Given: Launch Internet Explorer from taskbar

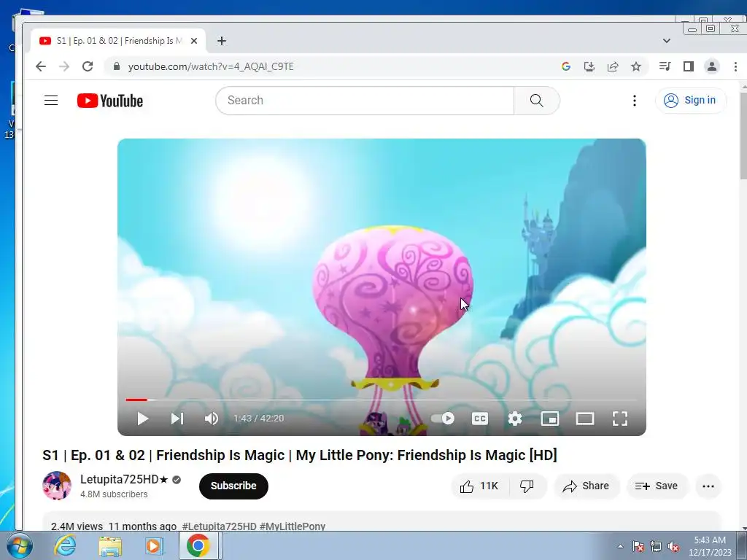Looking at the screenshot, I should [x=65, y=545].
